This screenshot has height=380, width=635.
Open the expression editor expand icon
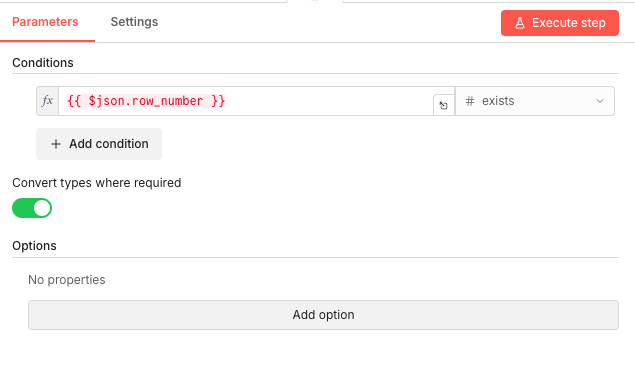pyautogui.click(x=443, y=105)
